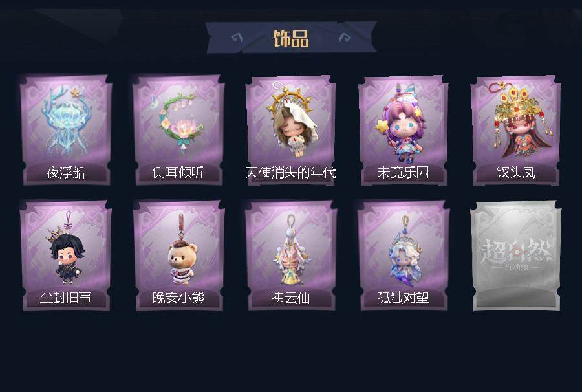Click the 孤独对望 name label

pos(403,298)
